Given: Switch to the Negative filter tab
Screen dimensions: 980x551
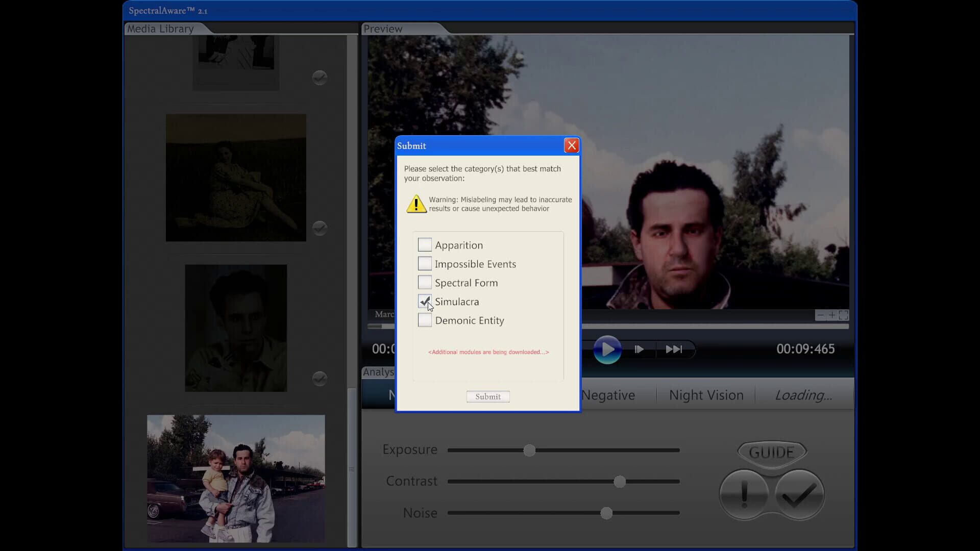Looking at the screenshot, I should click(608, 394).
